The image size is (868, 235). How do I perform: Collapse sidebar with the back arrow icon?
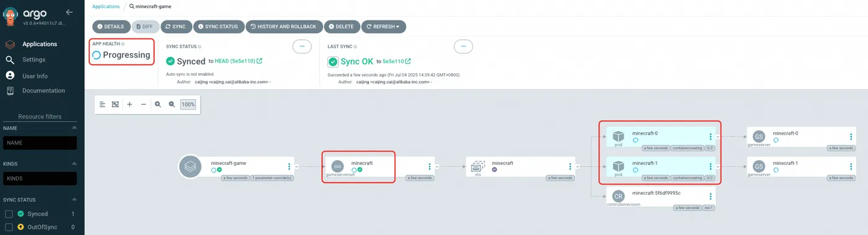(x=69, y=12)
